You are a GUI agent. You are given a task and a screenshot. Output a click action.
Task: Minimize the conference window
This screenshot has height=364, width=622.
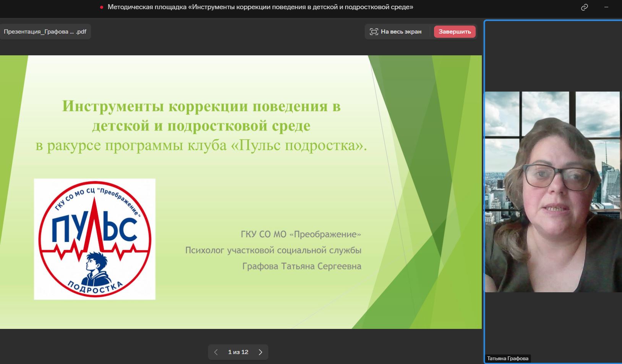(606, 7)
